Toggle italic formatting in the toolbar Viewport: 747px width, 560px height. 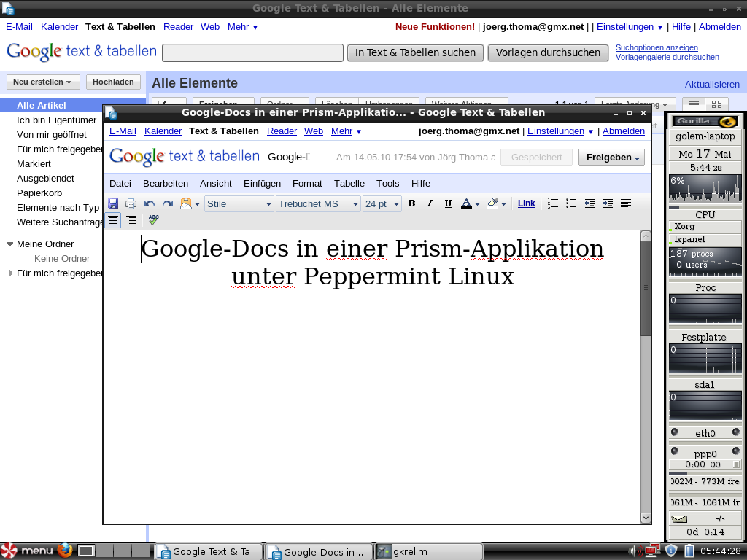pos(429,203)
